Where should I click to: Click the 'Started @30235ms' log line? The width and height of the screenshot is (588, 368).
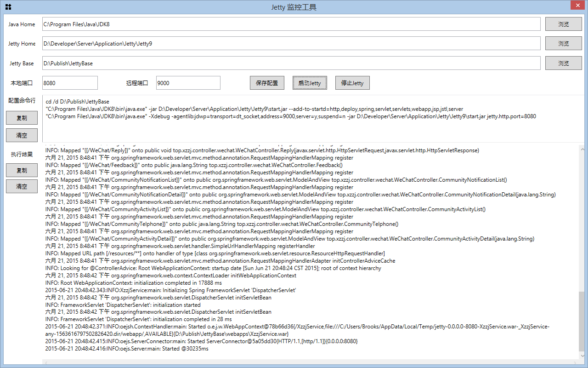(127, 349)
